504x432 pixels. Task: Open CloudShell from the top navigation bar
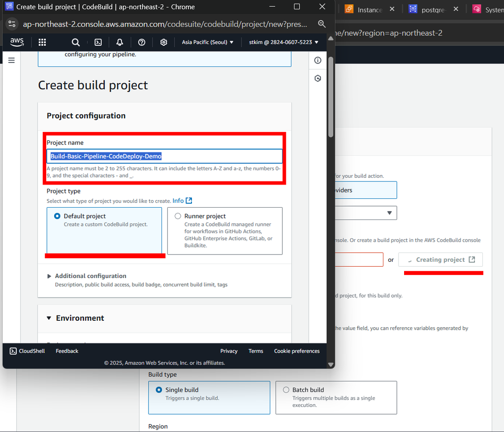(27, 351)
